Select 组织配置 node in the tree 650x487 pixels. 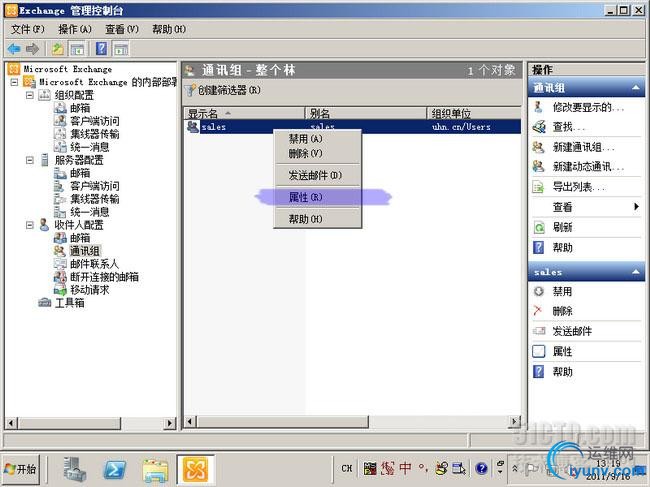click(x=74, y=95)
